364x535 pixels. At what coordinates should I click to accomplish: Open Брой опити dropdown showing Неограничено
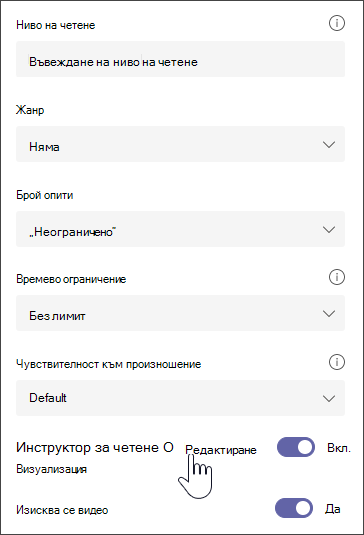click(x=180, y=229)
